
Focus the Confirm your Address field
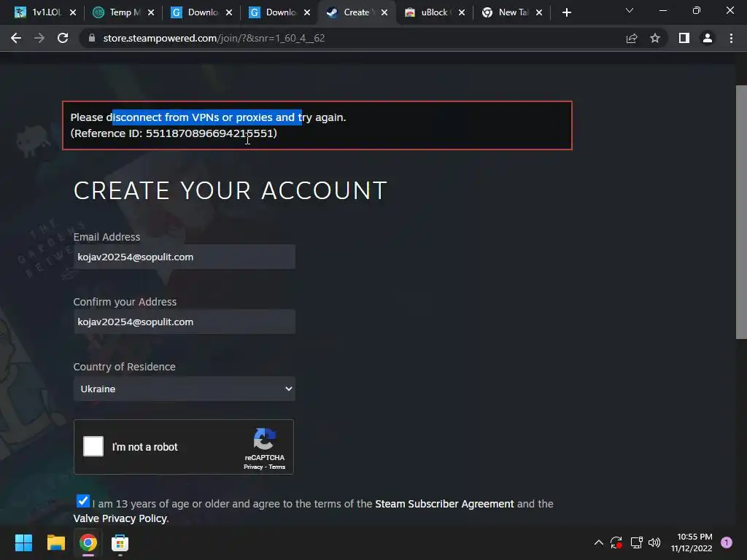185,322
